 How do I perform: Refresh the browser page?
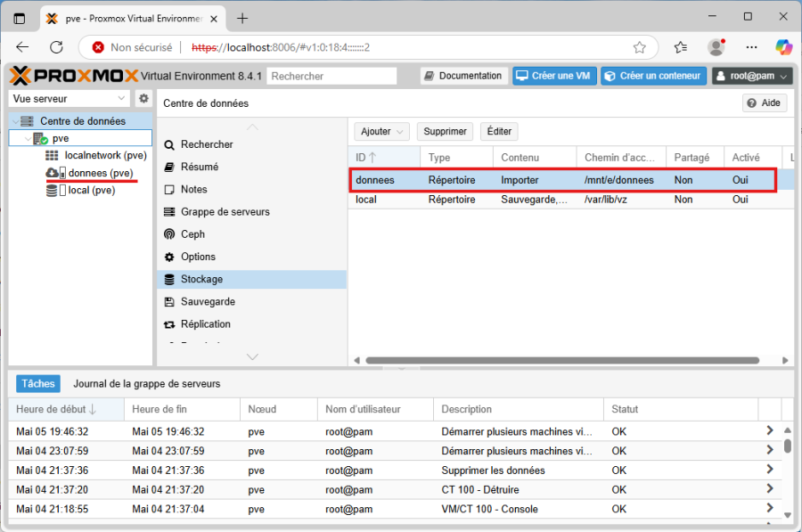tap(56, 47)
